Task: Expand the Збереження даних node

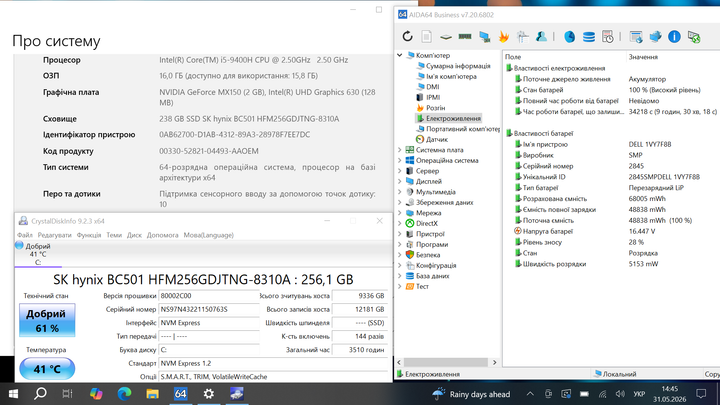Action: point(399,202)
